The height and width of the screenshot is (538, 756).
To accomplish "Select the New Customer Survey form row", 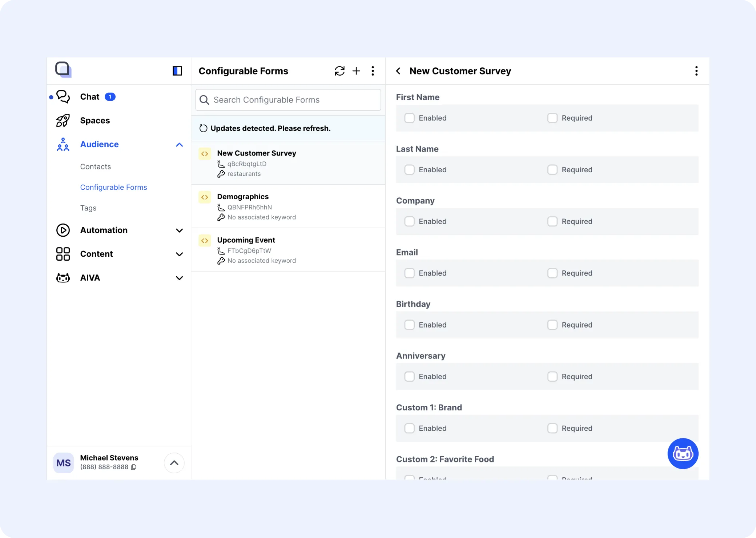I will (288, 163).
